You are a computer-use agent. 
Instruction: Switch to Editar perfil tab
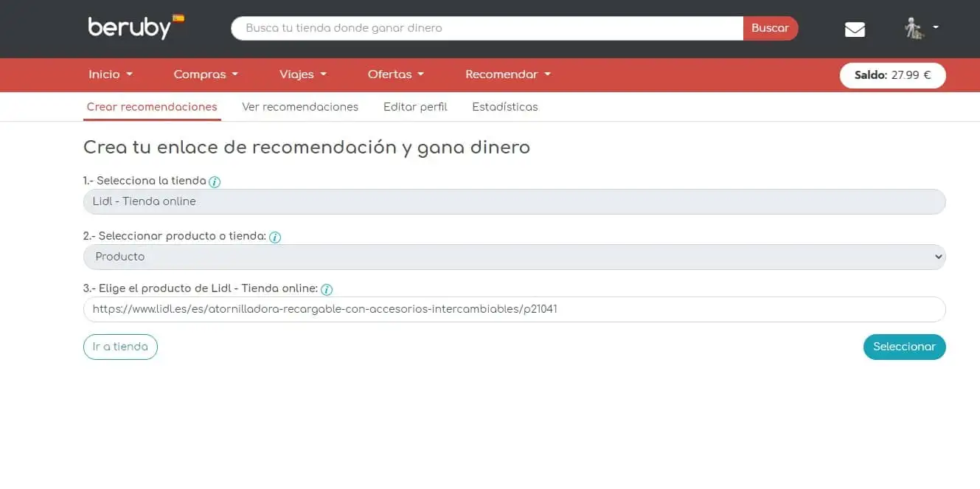point(415,107)
